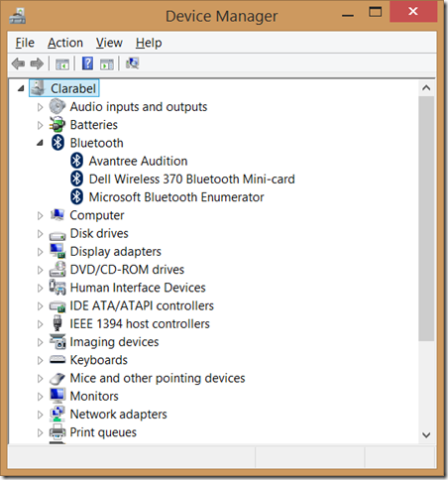Select Microsoft Bluetooth Enumerator label
The width and height of the screenshot is (448, 480).
tap(176, 197)
